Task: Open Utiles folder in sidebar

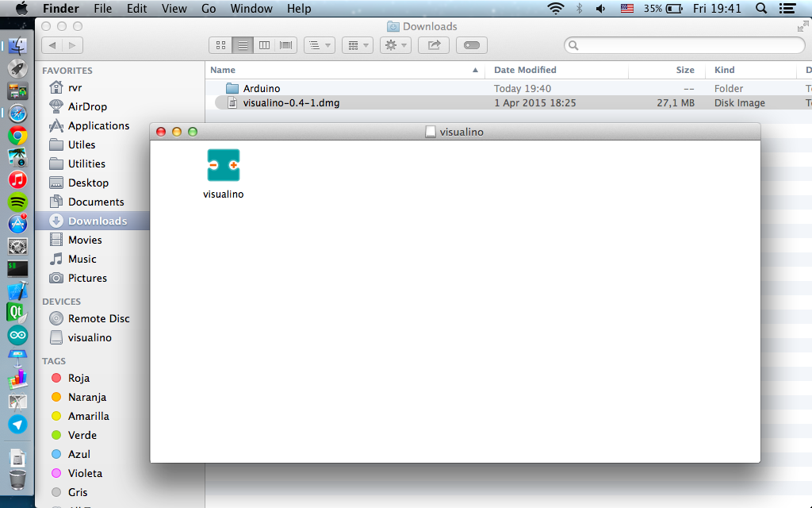Action: [x=82, y=144]
